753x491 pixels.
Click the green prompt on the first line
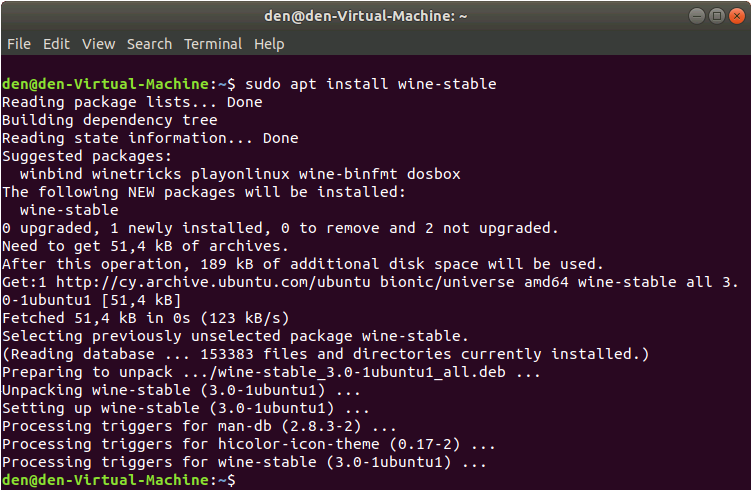119,84
